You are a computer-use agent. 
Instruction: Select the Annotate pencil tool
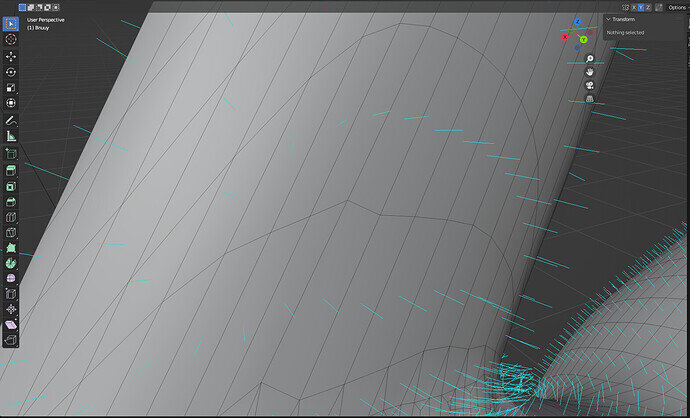coord(11,120)
